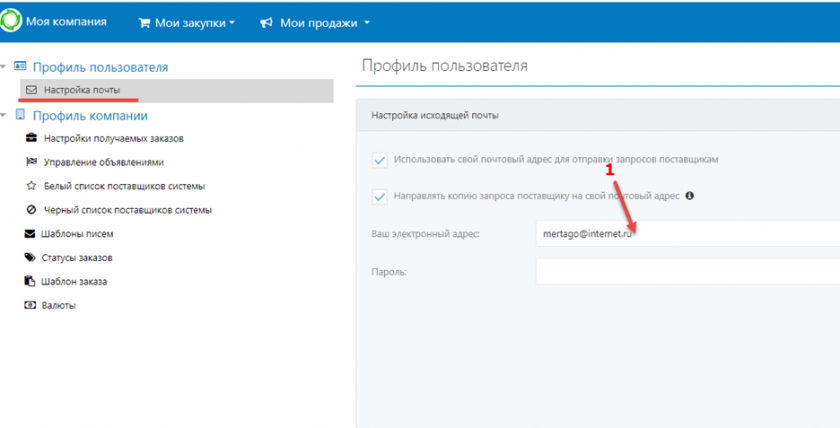Toggle checkbox for sending copy to own address
The height and width of the screenshot is (428, 840).
click(379, 196)
